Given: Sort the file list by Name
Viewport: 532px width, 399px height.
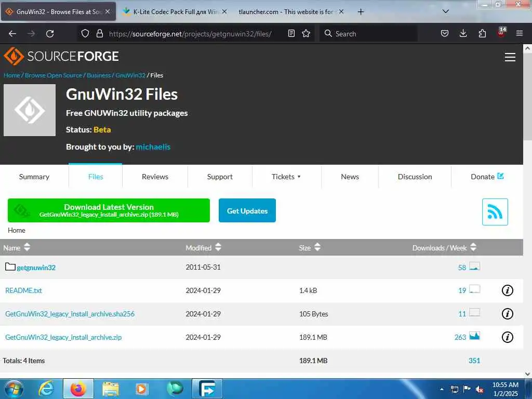Looking at the screenshot, I should pyautogui.click(x=17, y=248).
